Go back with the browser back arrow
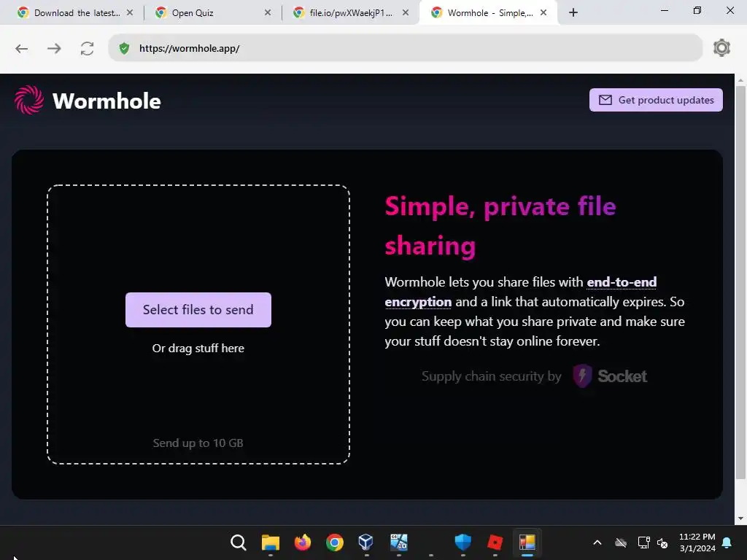The height and width of the screenshot is (560, 747). click(21, 49)
